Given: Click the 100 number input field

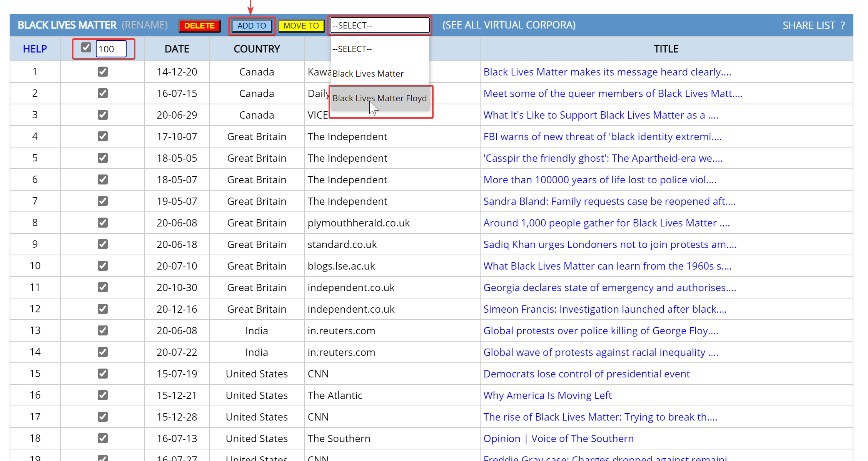Looking at the screenshot, I should 111,49.
